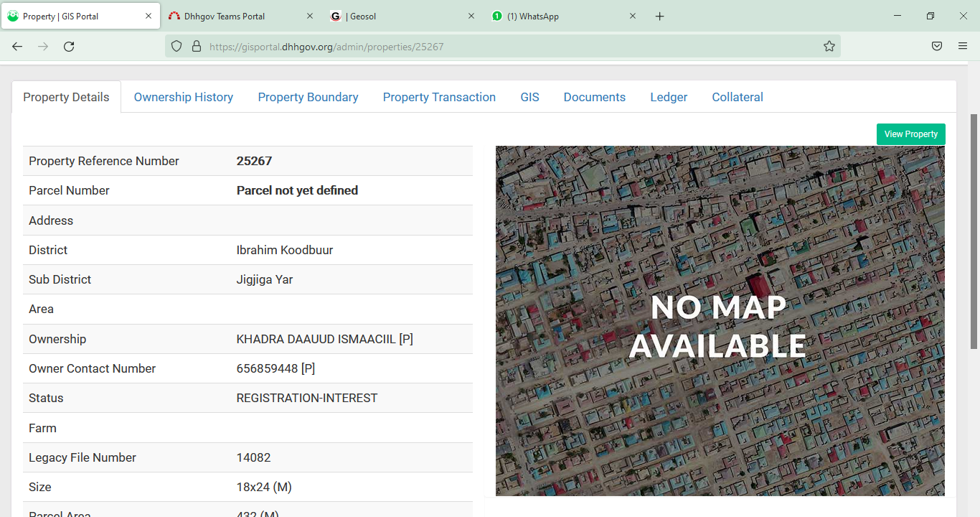Close the Dhhgov Teams Portal tab
This screenshot has width=980, height=517.
[310, 16]
